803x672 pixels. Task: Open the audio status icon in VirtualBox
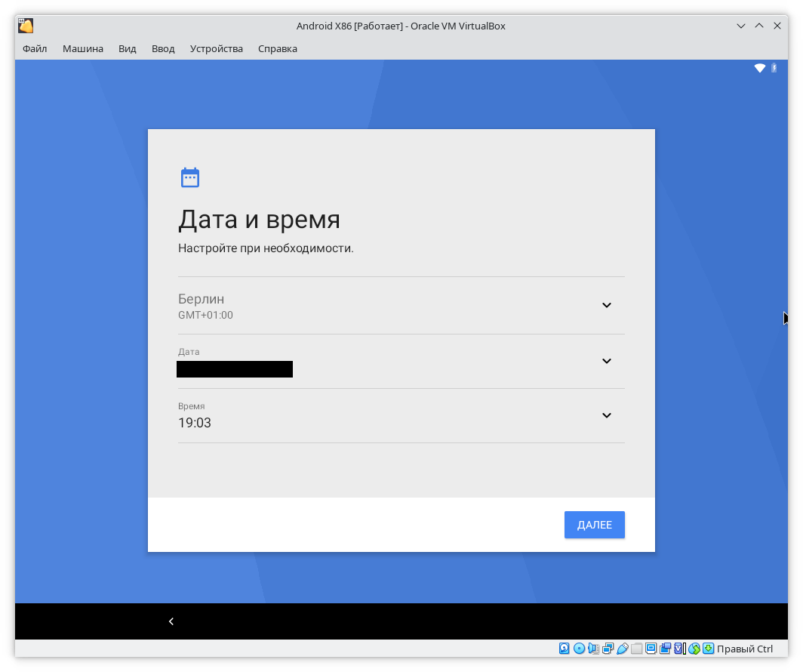click(593, 649)
